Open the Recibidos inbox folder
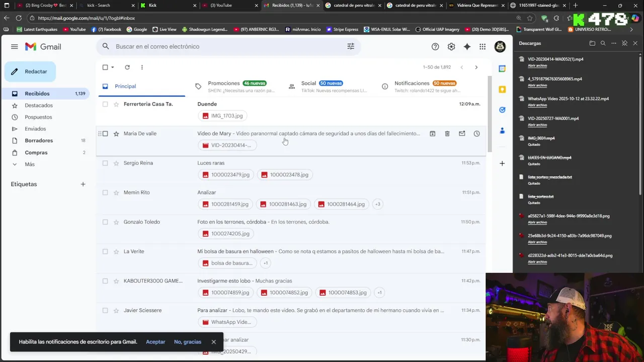 45,94
